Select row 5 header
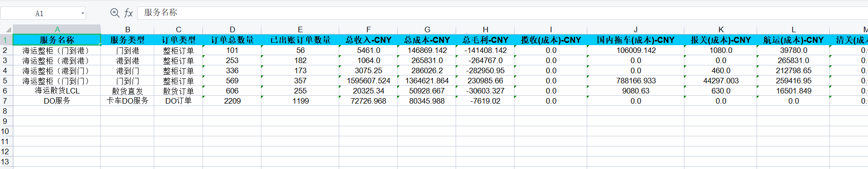This screenshot has height=169, width=868. [x=6, y=81]
